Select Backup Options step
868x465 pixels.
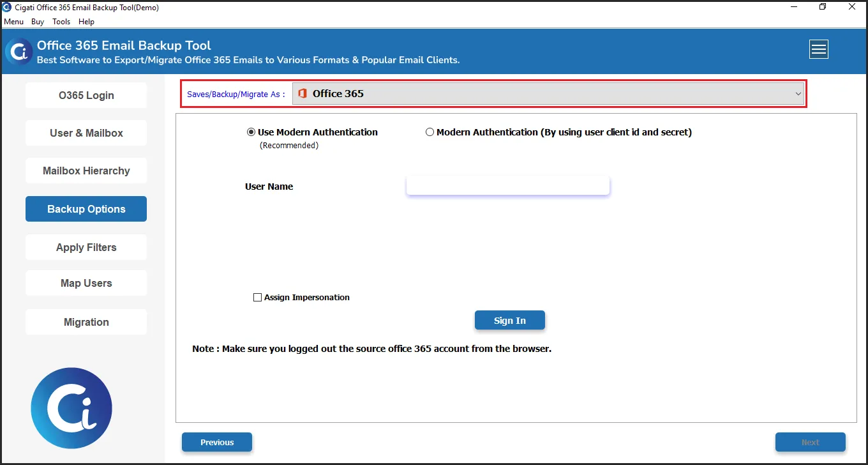86,209
